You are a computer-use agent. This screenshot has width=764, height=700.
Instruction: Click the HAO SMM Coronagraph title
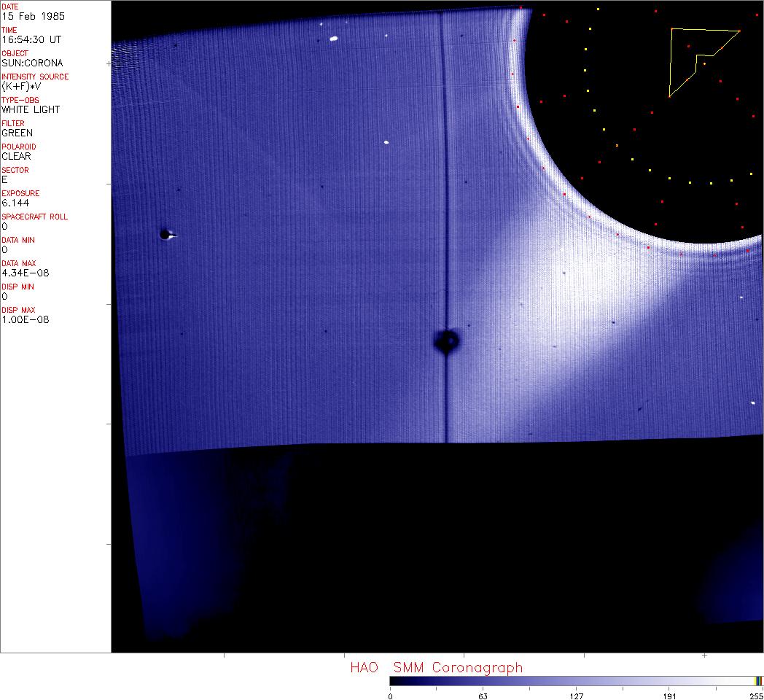[436, 667]
